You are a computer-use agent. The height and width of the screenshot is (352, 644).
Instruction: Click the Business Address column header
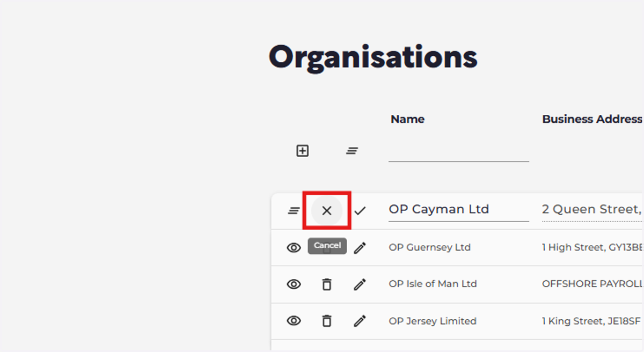[592, 119]
